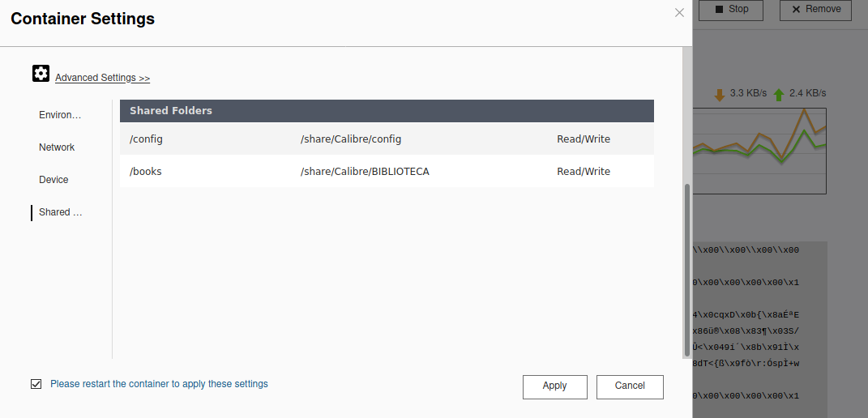Collapse the Advanced Settings link
Viewport: 868px width, 418px height.
coord(102,78)
